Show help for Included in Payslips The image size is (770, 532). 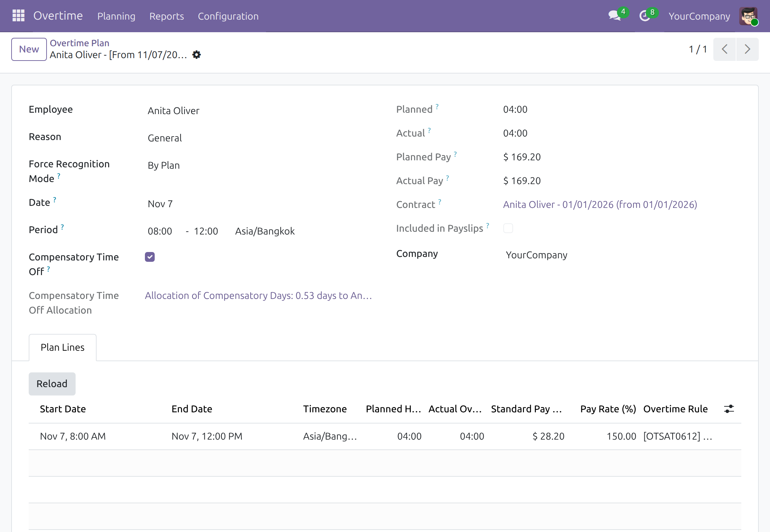pyautogui.click(x=488, y=225)
